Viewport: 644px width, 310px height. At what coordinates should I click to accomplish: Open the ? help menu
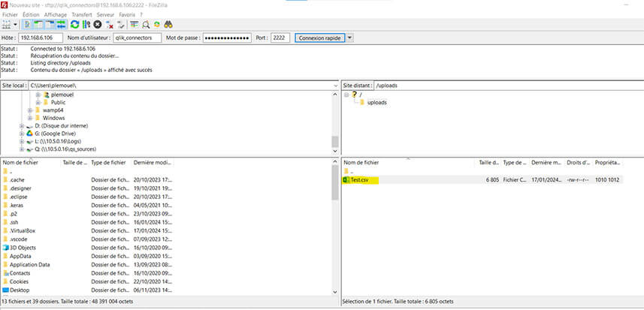(141, 14)
